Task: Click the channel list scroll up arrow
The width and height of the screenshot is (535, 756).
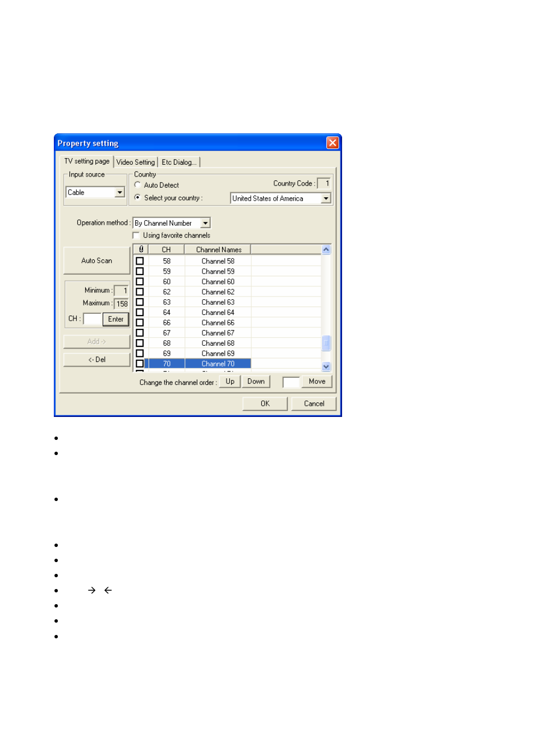Action: tap(326, 249)
